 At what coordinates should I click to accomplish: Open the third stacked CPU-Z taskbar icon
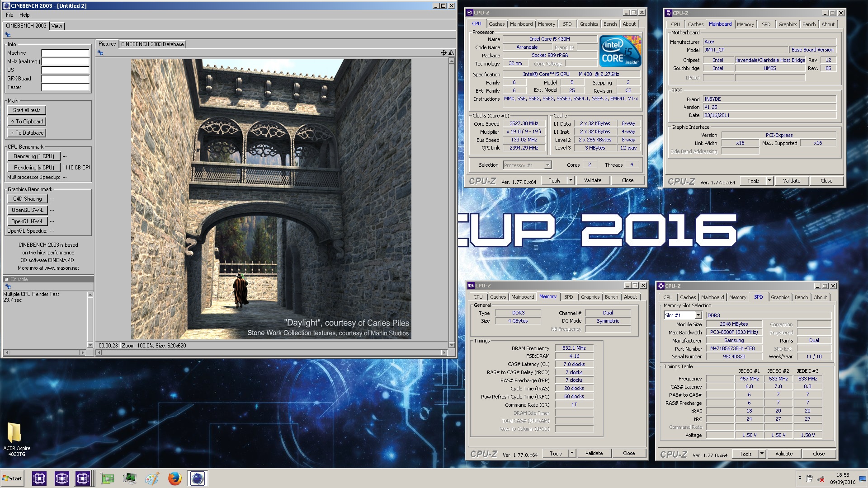click(x=83, y=478)
